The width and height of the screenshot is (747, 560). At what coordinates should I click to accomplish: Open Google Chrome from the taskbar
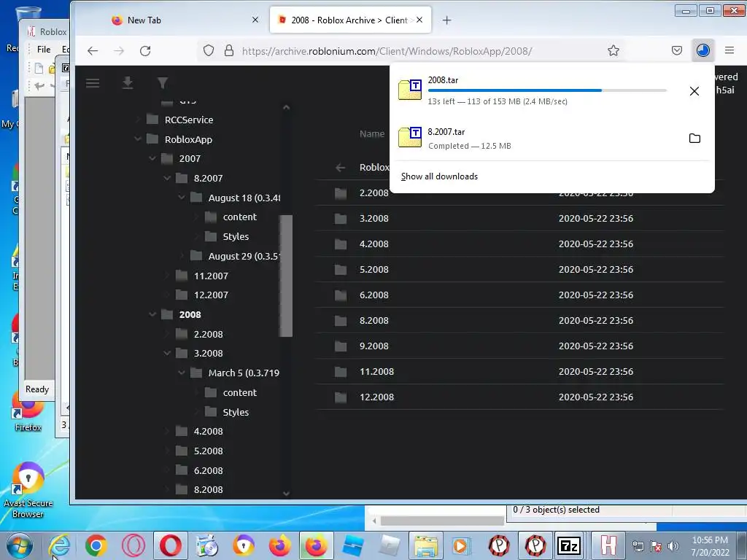(96, 545)
